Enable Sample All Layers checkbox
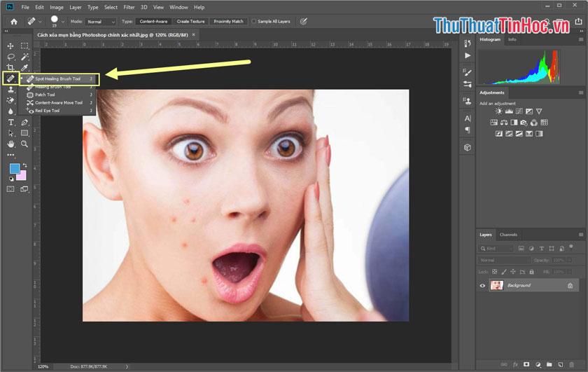 pos(254,22)
